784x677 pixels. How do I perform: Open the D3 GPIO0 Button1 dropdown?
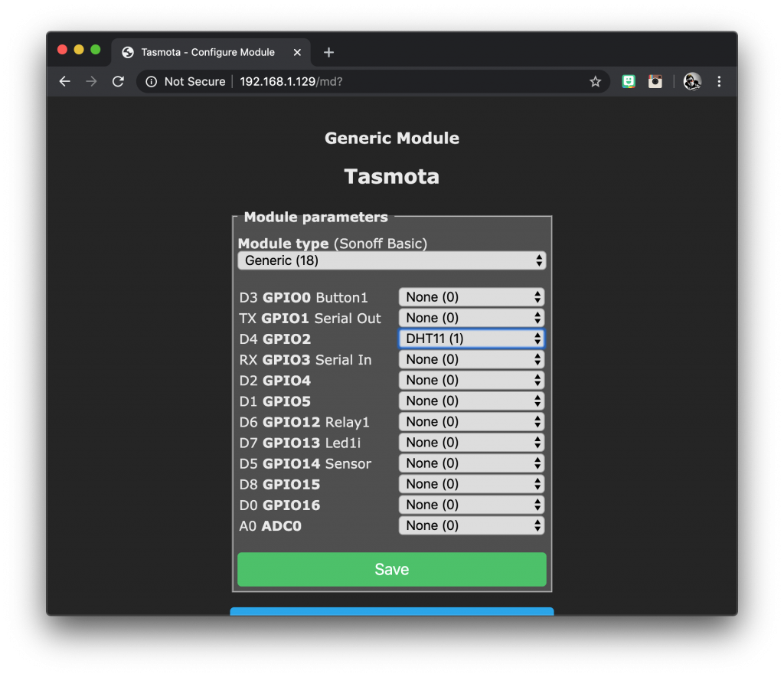(x=471, y=297)
